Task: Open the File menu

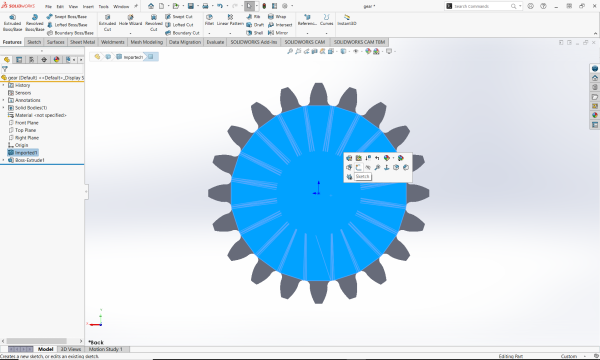Action: pos(48,7)
